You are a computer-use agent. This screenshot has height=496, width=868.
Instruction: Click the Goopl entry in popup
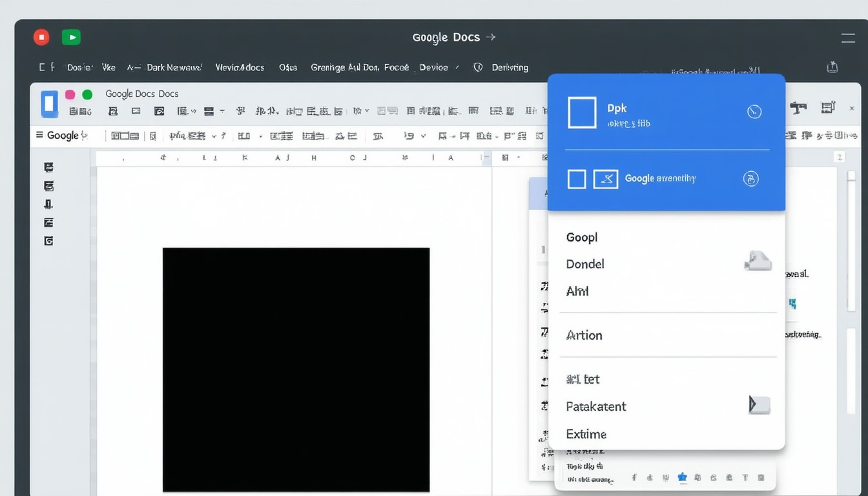pyautogui.click(x=581, y=237)
